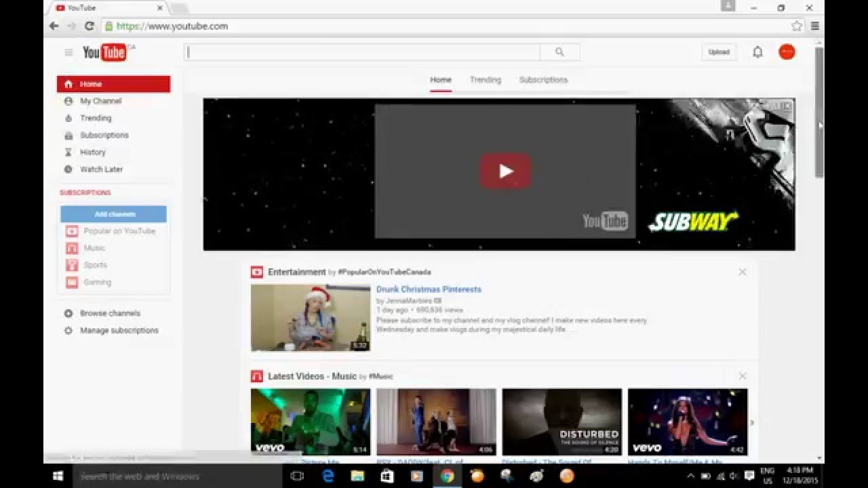The image size is (868, 488).
Task: Click the YouTube logo
Action: click(104, 52)
